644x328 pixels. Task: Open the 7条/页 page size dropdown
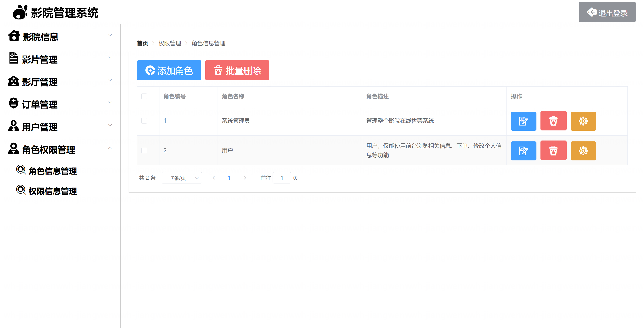tap(182, 178)
